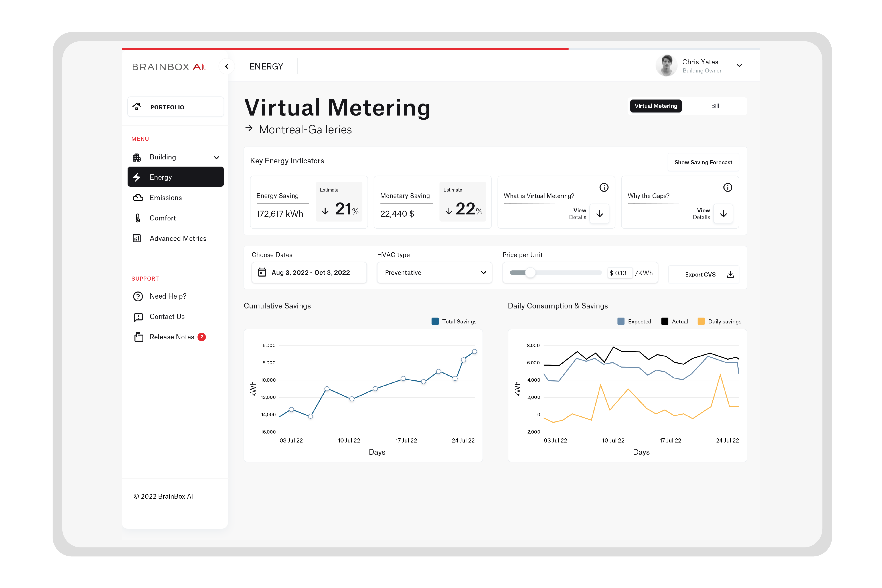The width and height of the screenshot is (882, 588).
Task: Collapse the sidebar with back arrow button
Action: (x=226, y=66)
